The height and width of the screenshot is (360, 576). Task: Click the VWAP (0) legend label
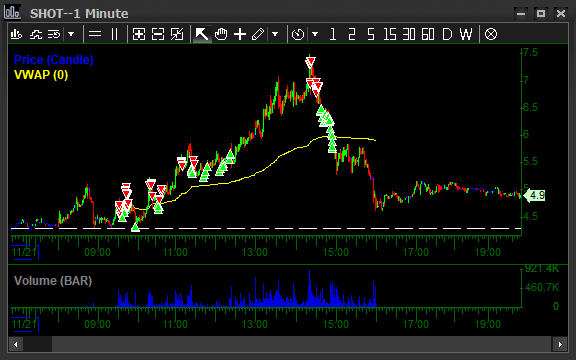41,75
